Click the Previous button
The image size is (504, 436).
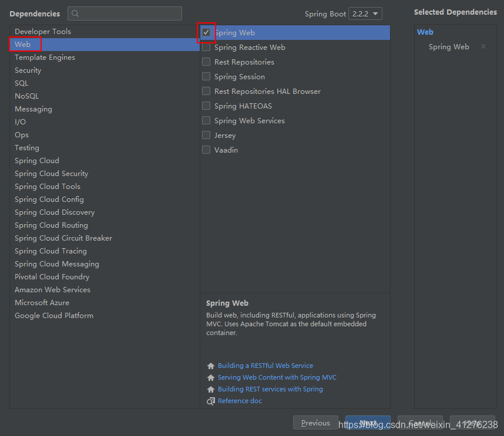coord(315,423)
